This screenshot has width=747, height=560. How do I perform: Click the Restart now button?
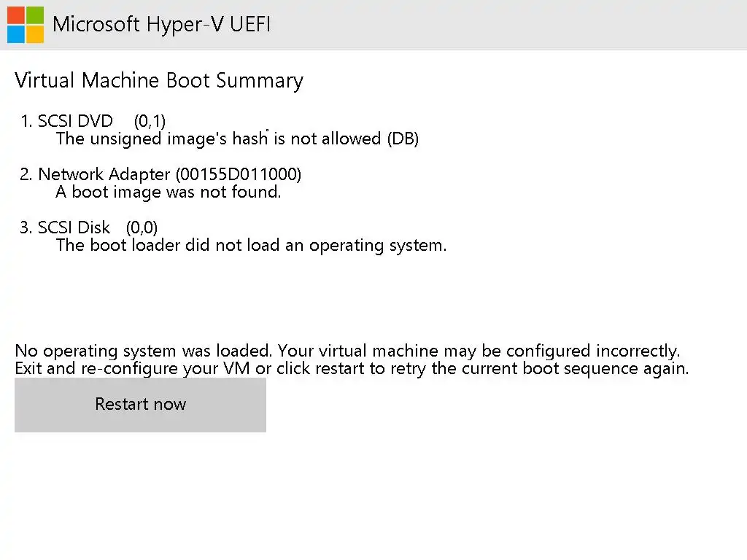pyautogui.click(x=140, y=405)
